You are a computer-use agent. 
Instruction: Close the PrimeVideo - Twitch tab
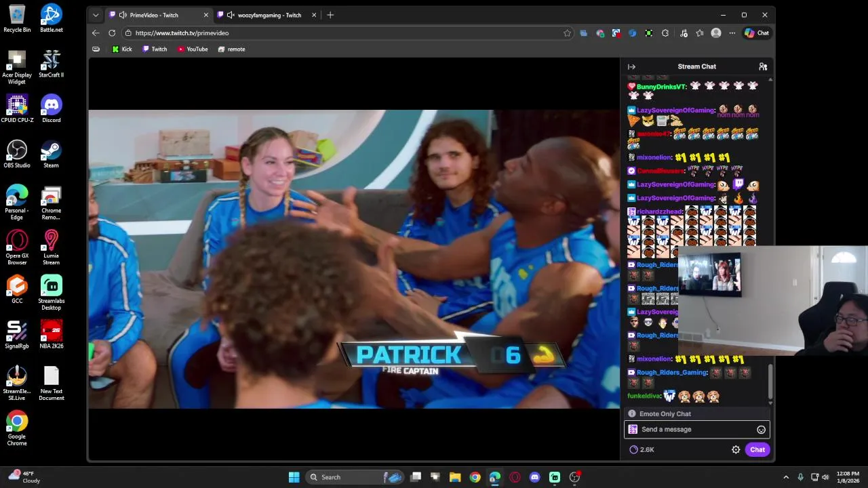coord(206,15)
